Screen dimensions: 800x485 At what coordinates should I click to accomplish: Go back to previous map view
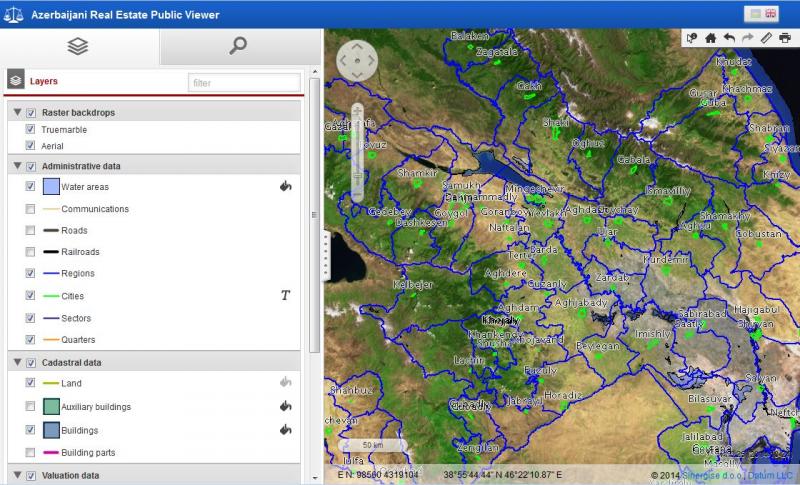click(729, 38)
